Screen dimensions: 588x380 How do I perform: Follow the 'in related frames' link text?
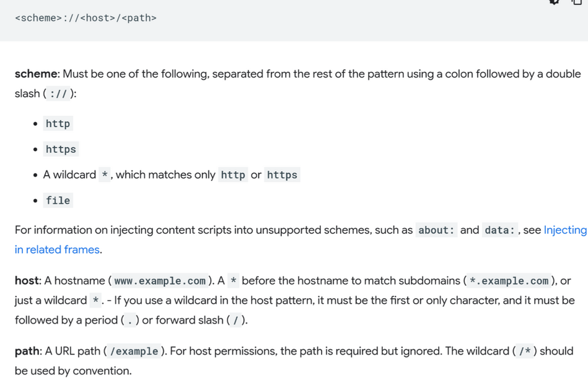[x=57, y=249]
